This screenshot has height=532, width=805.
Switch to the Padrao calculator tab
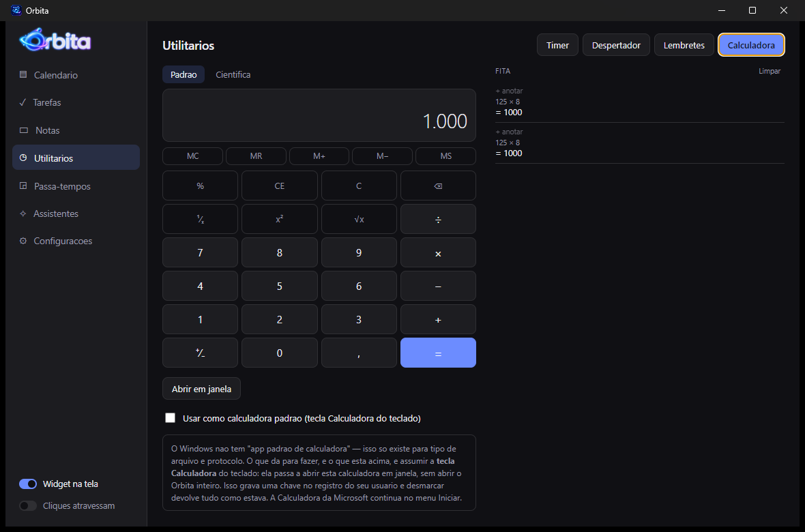(184, 74)
